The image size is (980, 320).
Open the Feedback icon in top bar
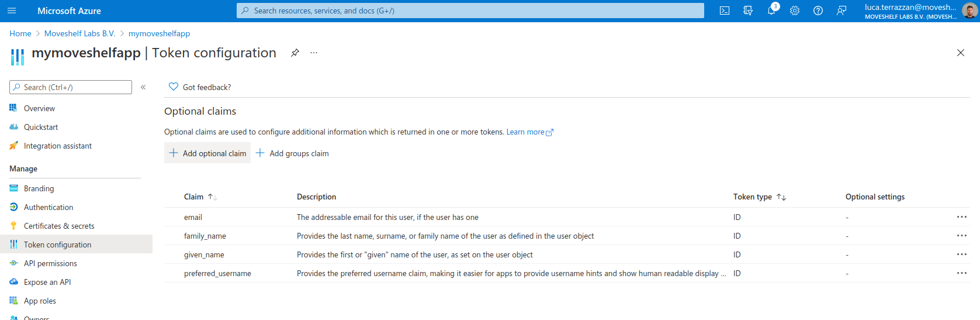click(x=842, y=11)
